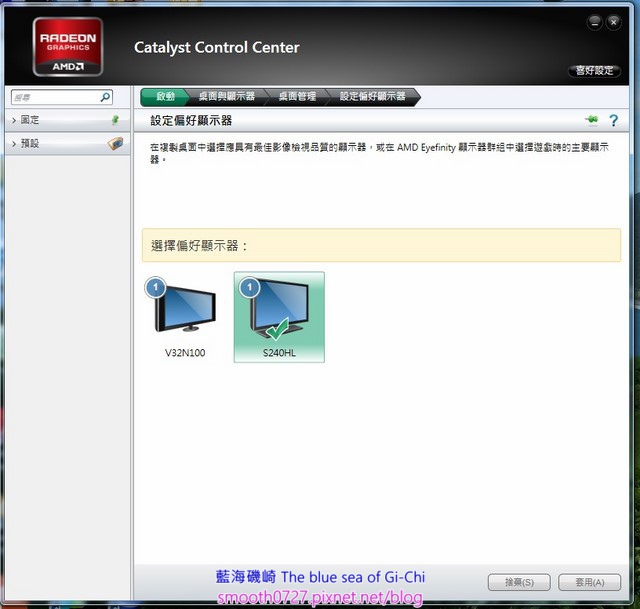The image size is (640, 609).
Task: Click the V32N100 label text
Action: pos(185,353)
